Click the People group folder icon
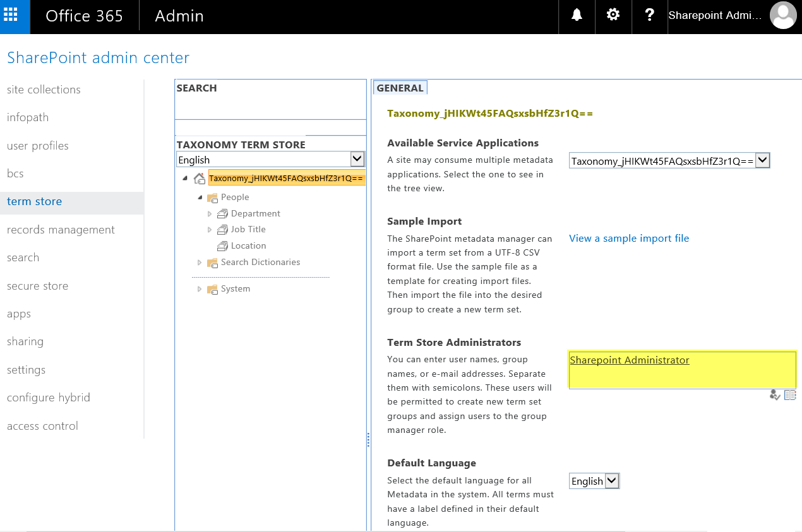The height and width of the screenshot is (532, 802). [x=212, y=198]
